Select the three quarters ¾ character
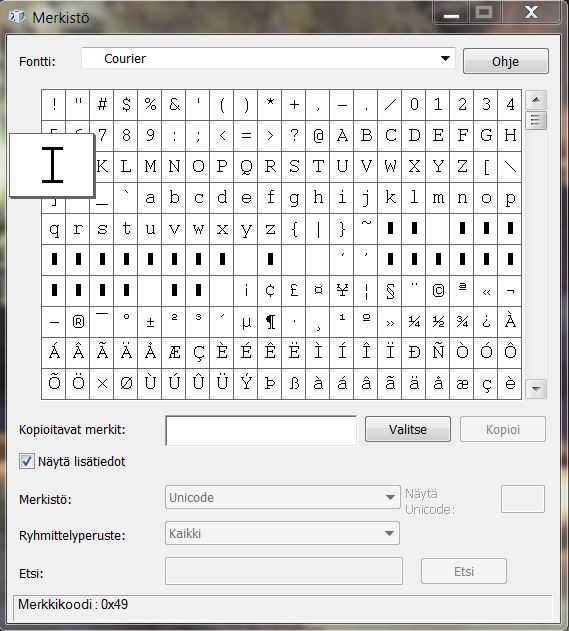The height and width of the screenshot is (631, 569). 462,322
